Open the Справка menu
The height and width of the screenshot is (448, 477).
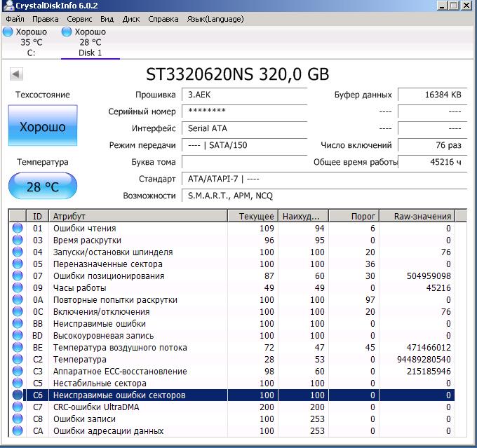tap(163, 19)
